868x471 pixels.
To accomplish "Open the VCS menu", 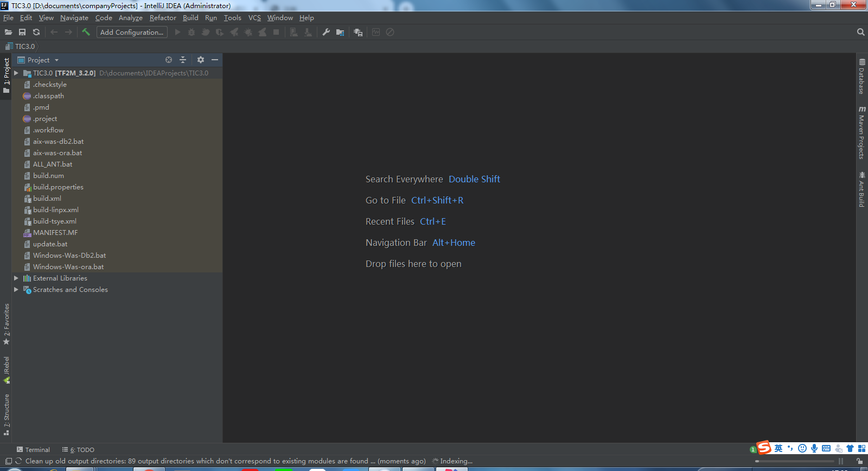I will pos(254,17).
